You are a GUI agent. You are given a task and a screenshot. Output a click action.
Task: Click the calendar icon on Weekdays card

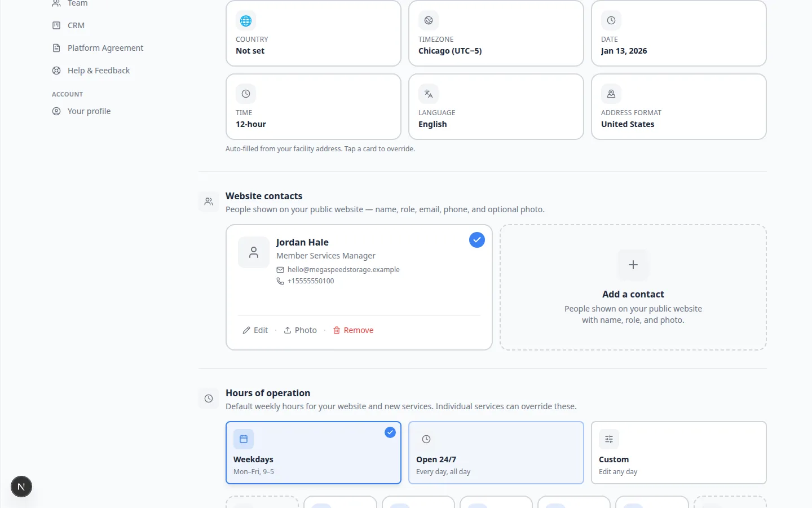pos(244,439)
